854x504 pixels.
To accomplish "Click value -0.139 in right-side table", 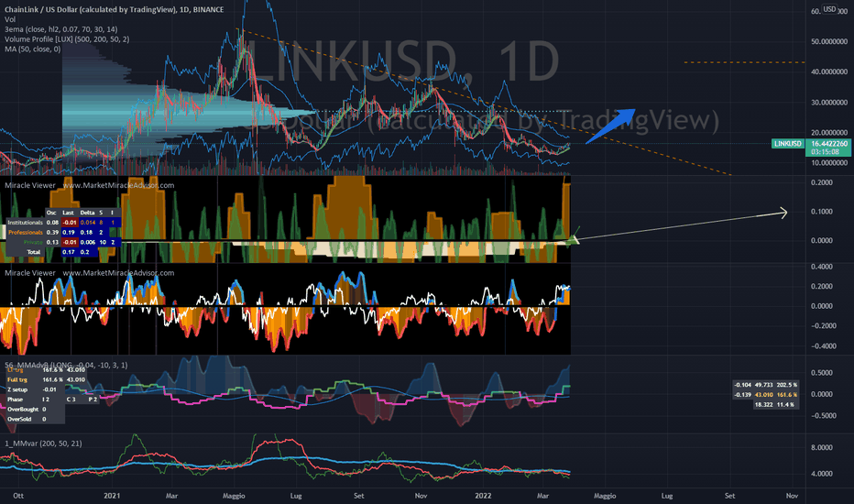I will pyautogui.click(x=743, y=394).
